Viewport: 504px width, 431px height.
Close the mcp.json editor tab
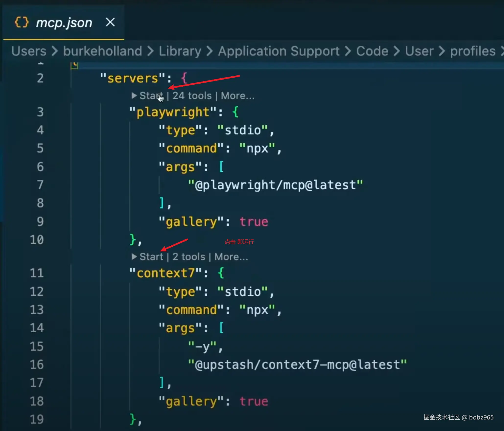point(110,22)
